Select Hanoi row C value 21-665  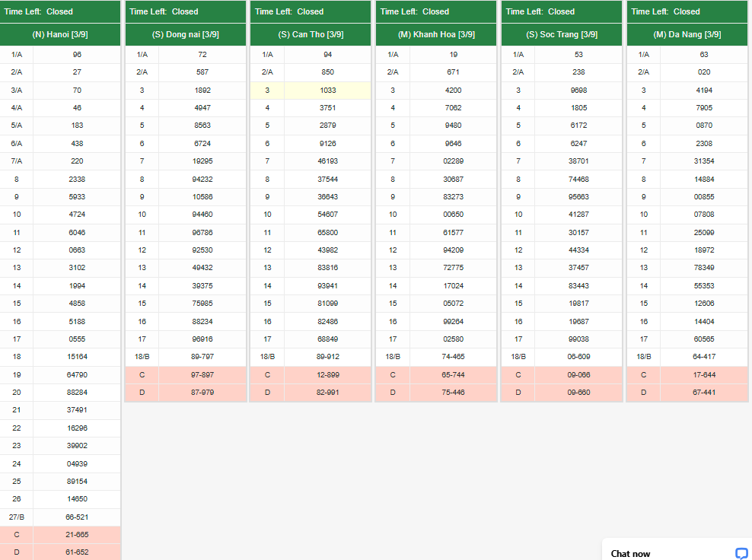tap(77, 535)
